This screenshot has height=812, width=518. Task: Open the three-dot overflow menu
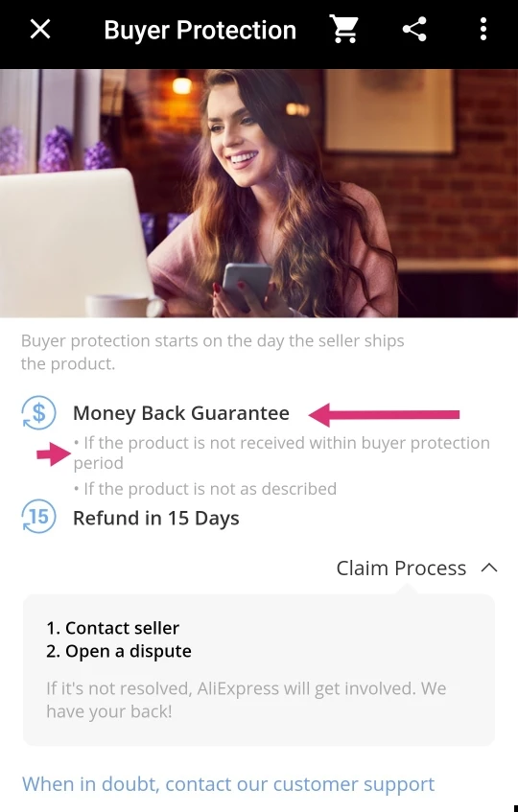pyautogui.click(x=483, y=29)
